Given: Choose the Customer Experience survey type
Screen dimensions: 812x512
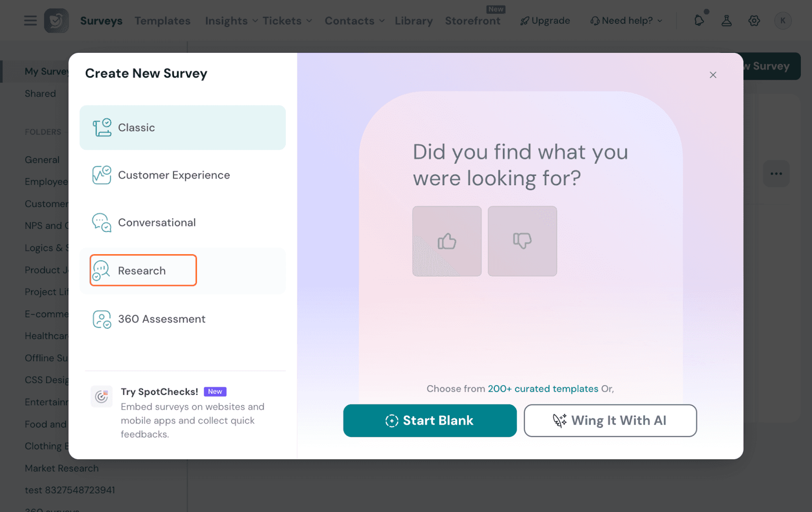Looking at the screenshot, I should (174, 175).
